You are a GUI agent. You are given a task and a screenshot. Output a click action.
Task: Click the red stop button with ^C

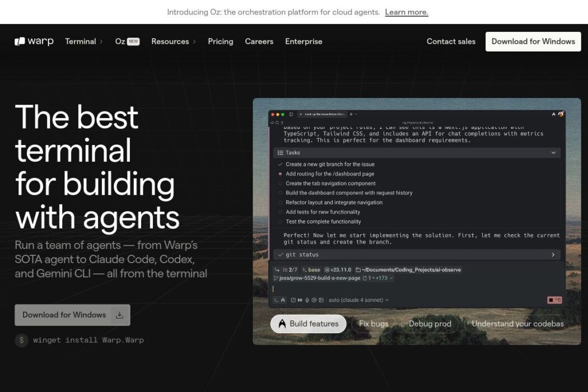click(x=554, y=300)
